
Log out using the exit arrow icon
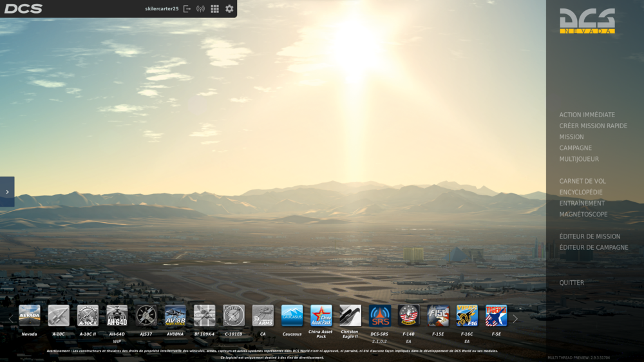[187, 8]
